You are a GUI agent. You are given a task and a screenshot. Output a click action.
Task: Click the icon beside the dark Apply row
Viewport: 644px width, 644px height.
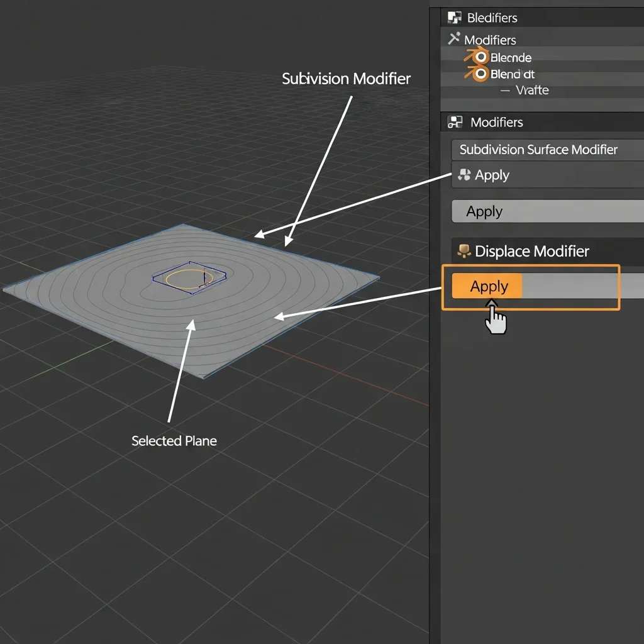tap(465, 175)
